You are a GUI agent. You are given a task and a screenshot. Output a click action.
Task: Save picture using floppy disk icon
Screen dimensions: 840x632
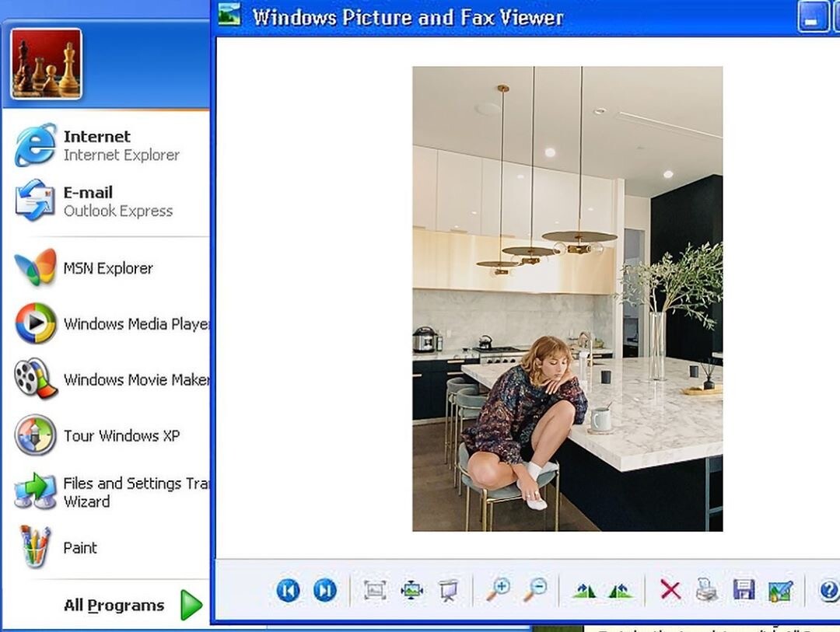[x=744, y=591]
